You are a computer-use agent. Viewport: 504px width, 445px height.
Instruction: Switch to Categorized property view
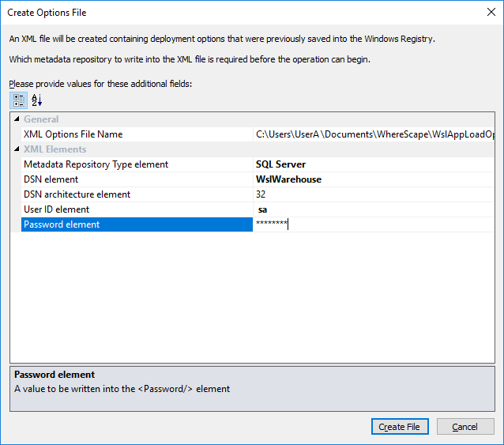click(x=18, y=100)
